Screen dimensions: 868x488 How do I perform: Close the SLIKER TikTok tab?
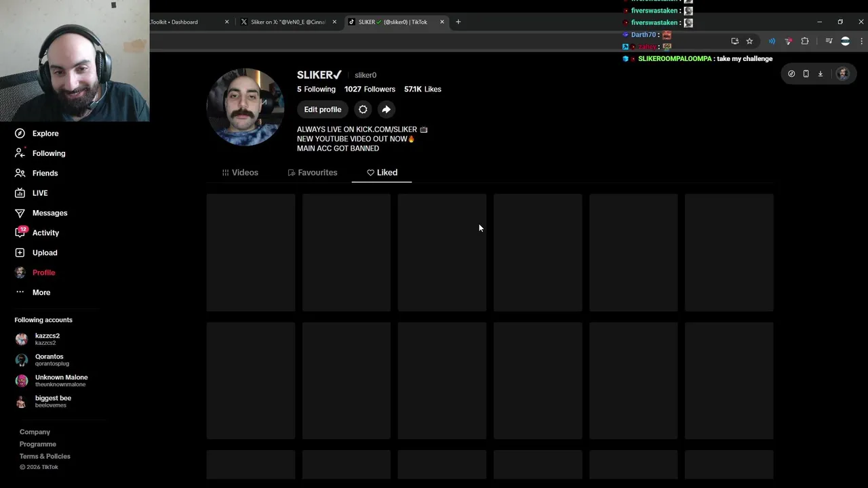point(442,22)
